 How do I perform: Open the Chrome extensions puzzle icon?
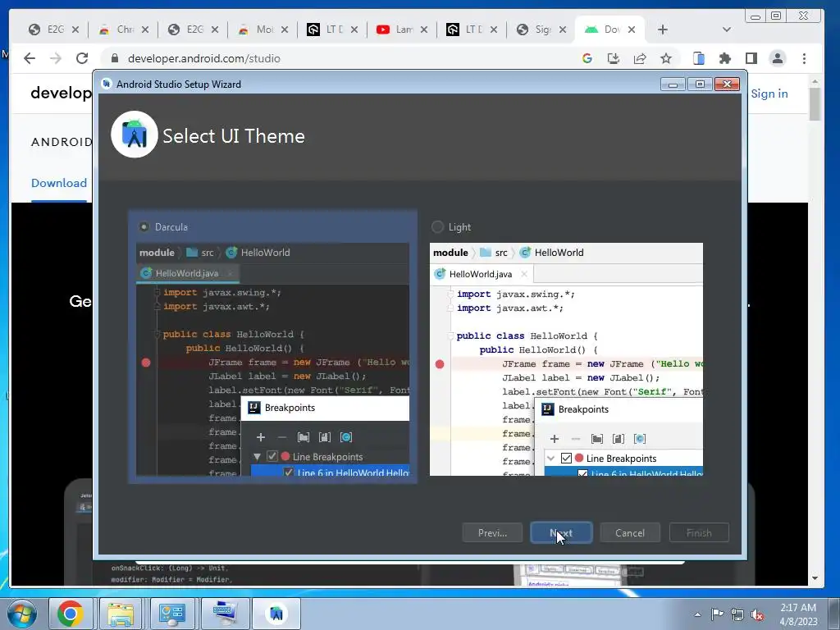click(x=725, y=58)
